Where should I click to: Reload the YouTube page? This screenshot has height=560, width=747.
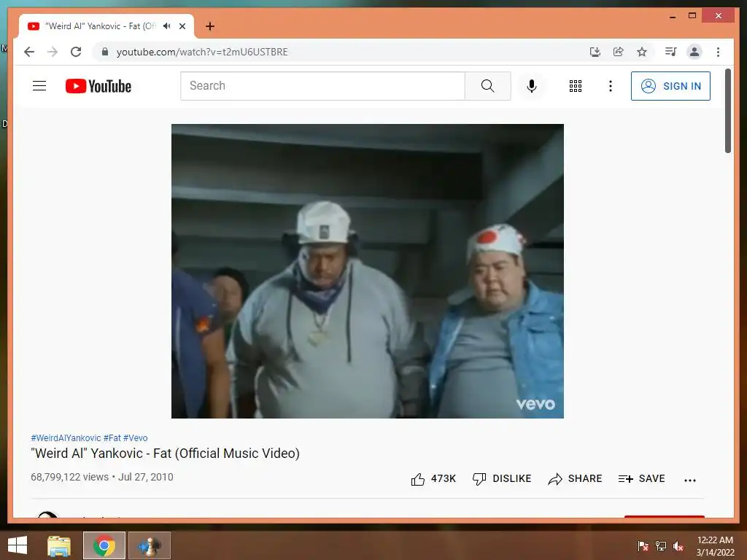(76, 52)
